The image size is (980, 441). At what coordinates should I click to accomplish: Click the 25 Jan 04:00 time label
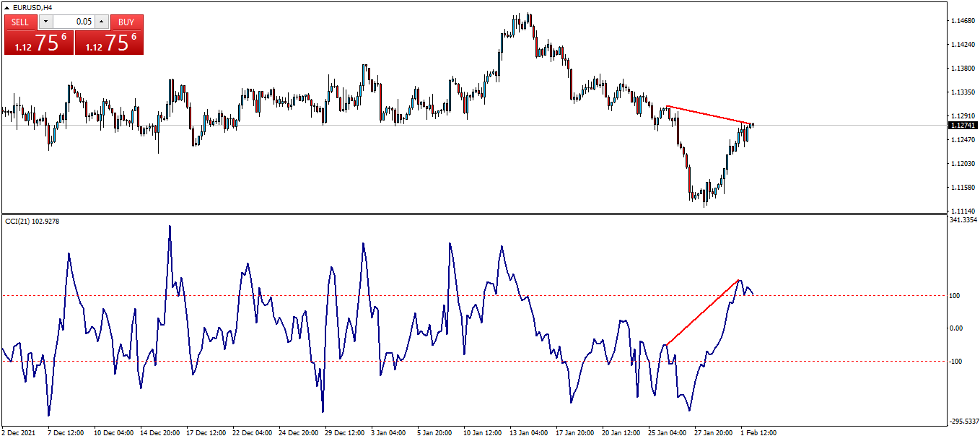point(668,433)
